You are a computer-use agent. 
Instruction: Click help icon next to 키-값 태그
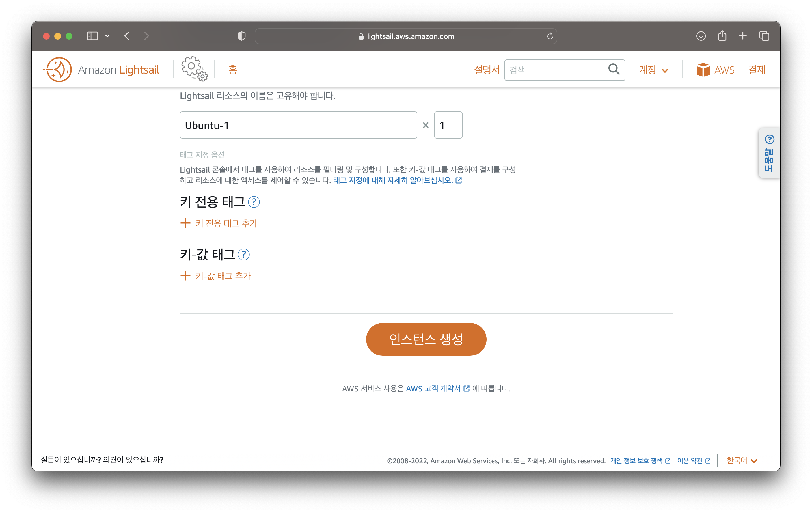243,255
